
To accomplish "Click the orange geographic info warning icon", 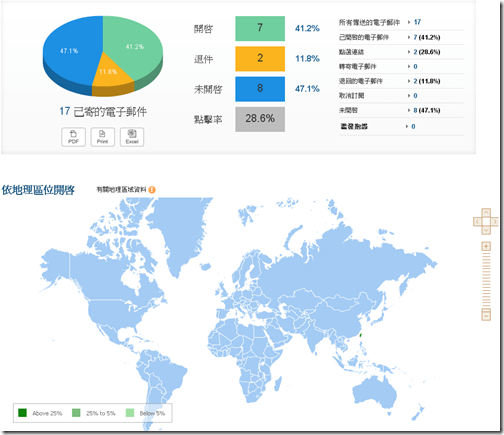I will coord(152,190).
